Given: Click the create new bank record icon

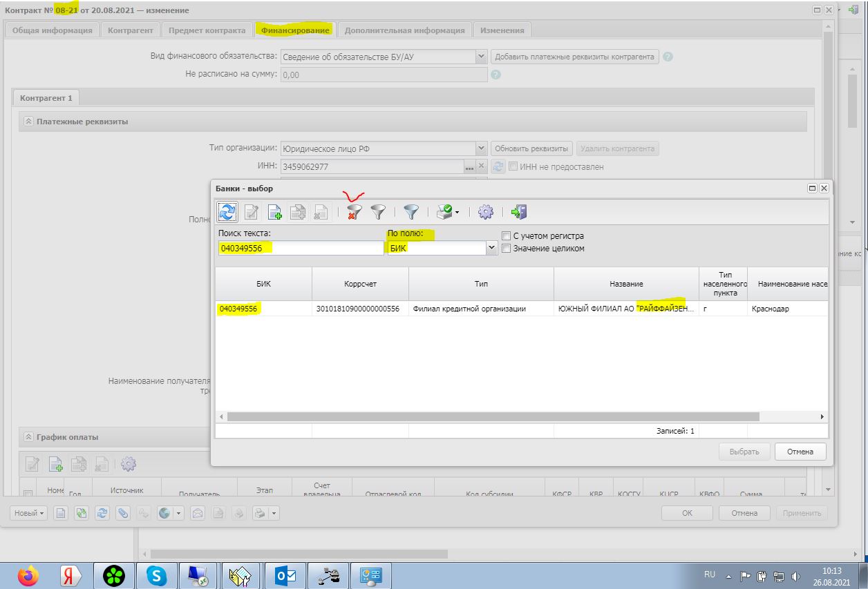Looking at the screenshot, I should [x=274, y=212].
